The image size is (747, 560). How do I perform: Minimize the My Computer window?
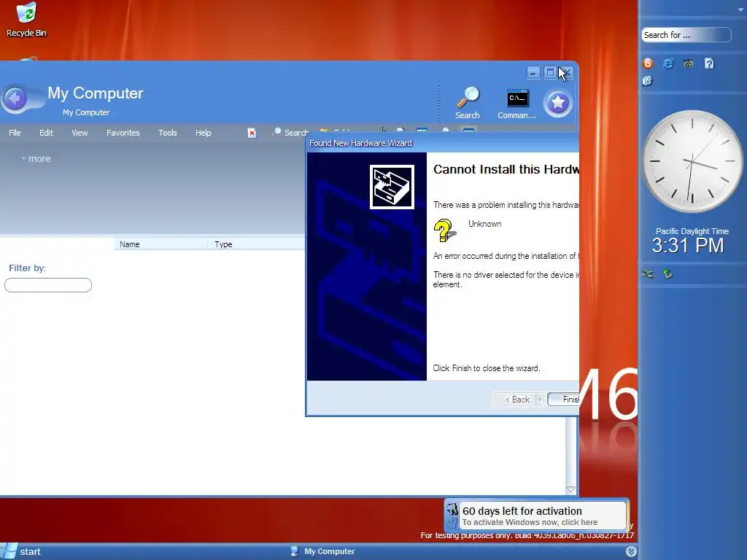533,72
